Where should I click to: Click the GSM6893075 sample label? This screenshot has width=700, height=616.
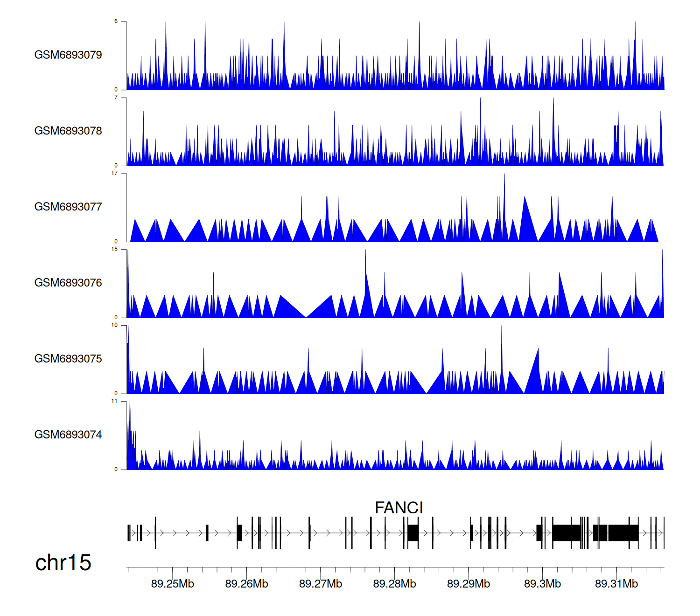click(x=68, y=359)
